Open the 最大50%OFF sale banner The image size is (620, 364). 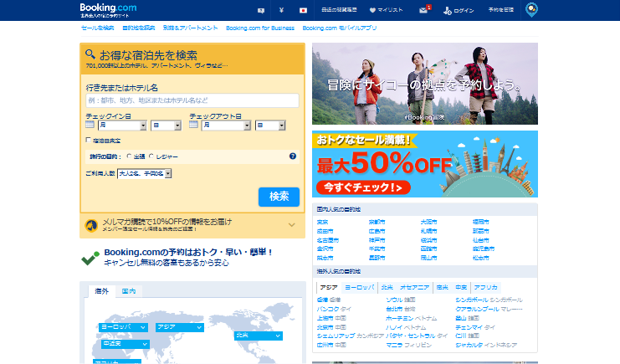[425, 164]
